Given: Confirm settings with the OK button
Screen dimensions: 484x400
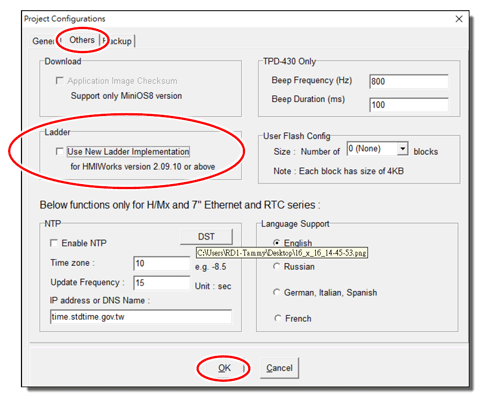Looking at the screenshot, I should 224,368.
